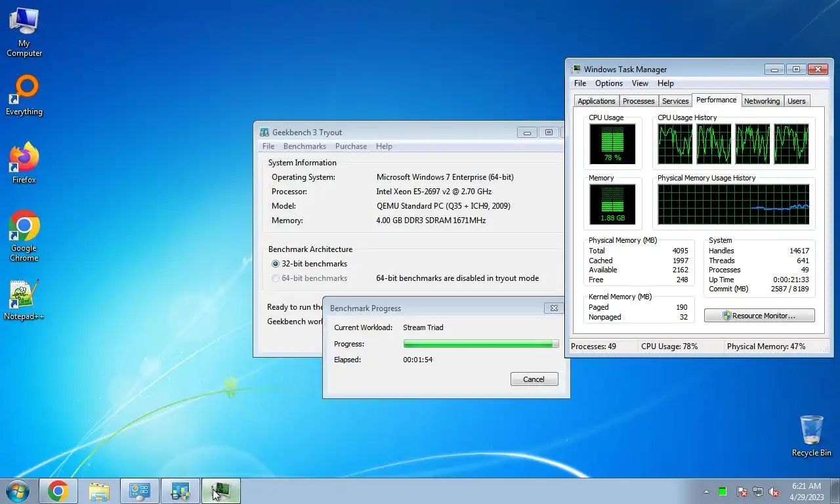
Task: Open the Help menu in Geekbench
Action: (384, 146)
